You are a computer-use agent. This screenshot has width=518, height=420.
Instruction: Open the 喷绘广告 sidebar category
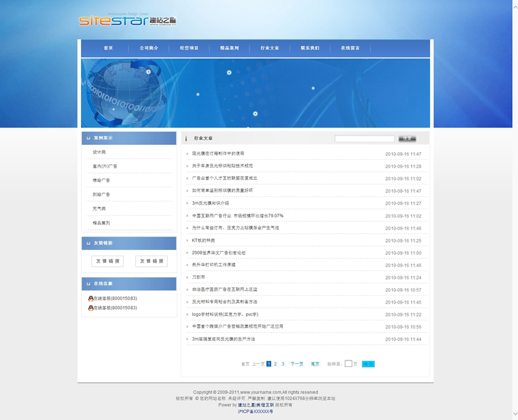tap(101, 181)
